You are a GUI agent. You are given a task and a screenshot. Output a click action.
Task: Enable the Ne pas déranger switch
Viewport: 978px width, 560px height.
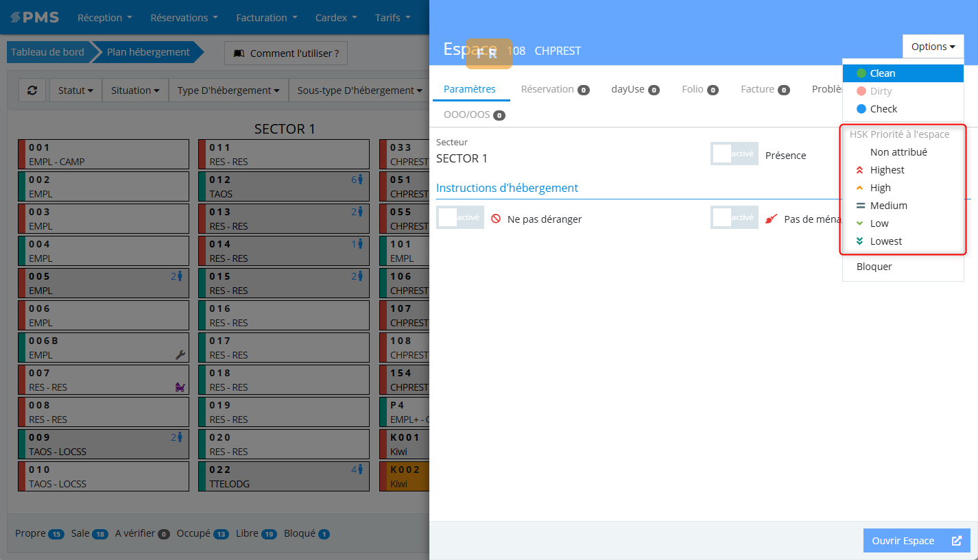point(460,217)
